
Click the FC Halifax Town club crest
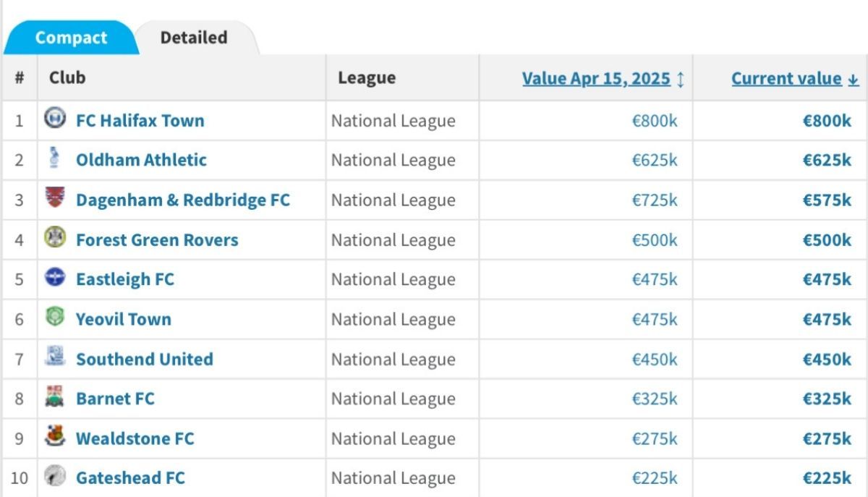[55, 118]
